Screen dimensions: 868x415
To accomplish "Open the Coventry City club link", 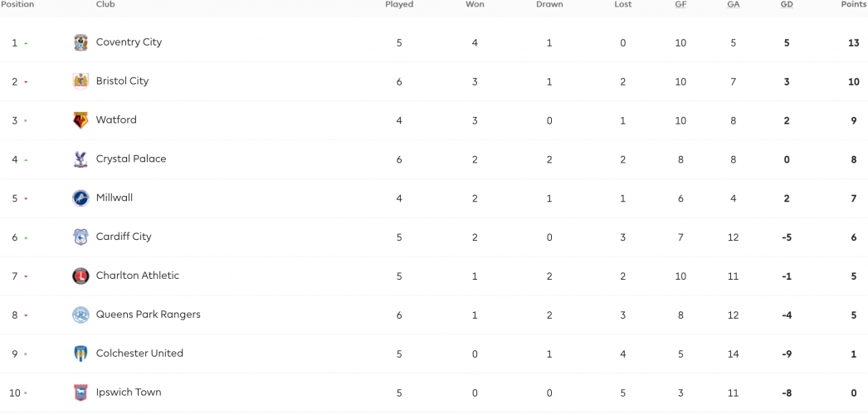I will point(129,42).
